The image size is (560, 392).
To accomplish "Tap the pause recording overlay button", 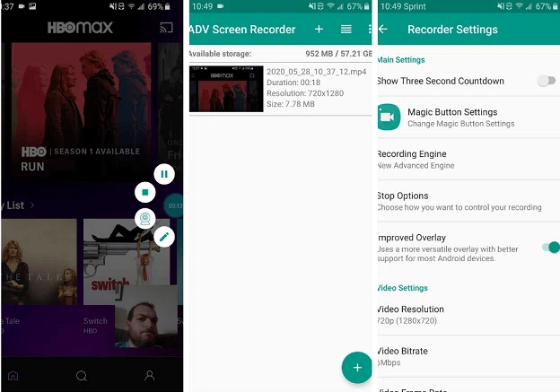I will 164,174.
